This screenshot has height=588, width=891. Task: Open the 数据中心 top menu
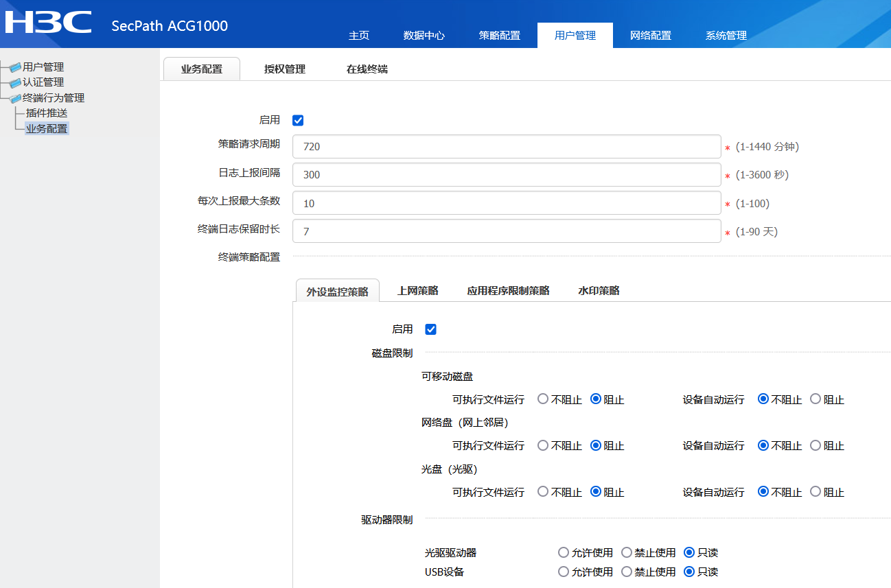(x=424, y=36)
